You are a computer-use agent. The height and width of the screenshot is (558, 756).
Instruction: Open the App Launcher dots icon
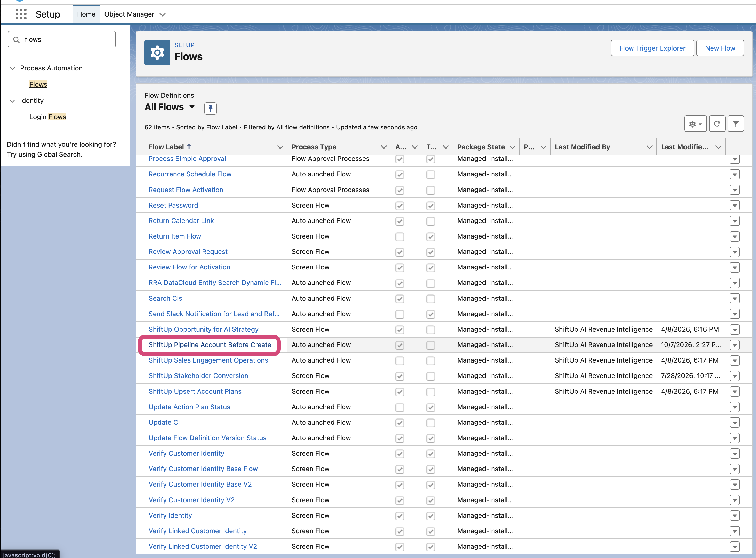click(21, 14)
